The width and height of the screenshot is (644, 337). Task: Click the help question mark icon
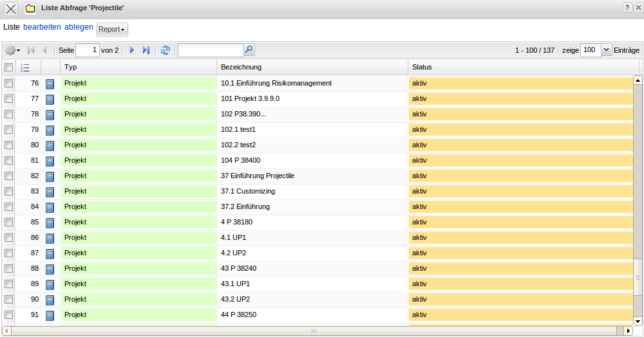pos(627,7)
